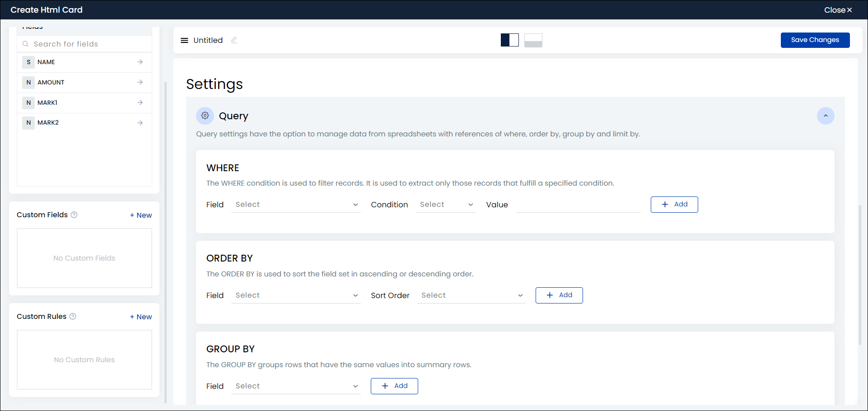Switch to the stacked top-bottom layout

(533, 40)
